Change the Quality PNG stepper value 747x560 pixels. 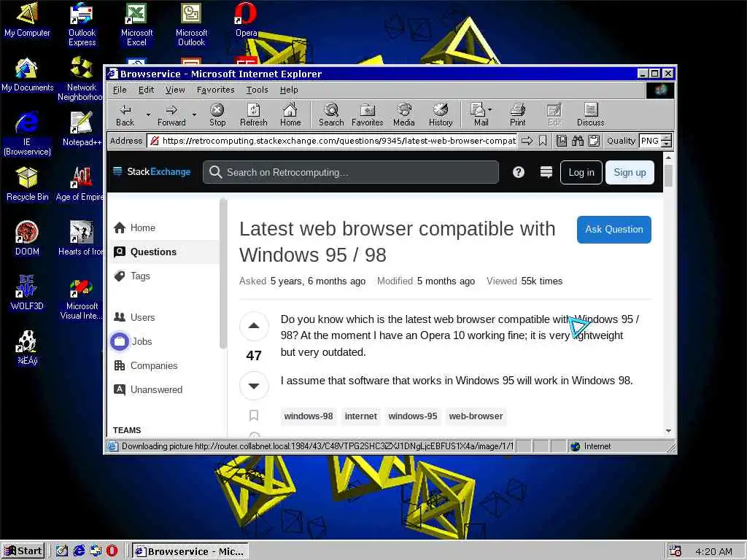(667, 141)
